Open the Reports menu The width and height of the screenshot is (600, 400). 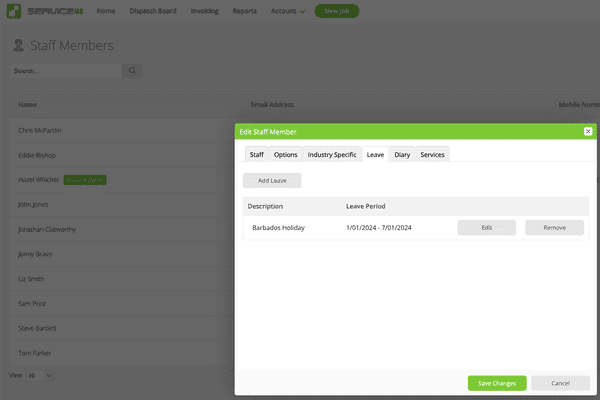[x=246, y=11]
